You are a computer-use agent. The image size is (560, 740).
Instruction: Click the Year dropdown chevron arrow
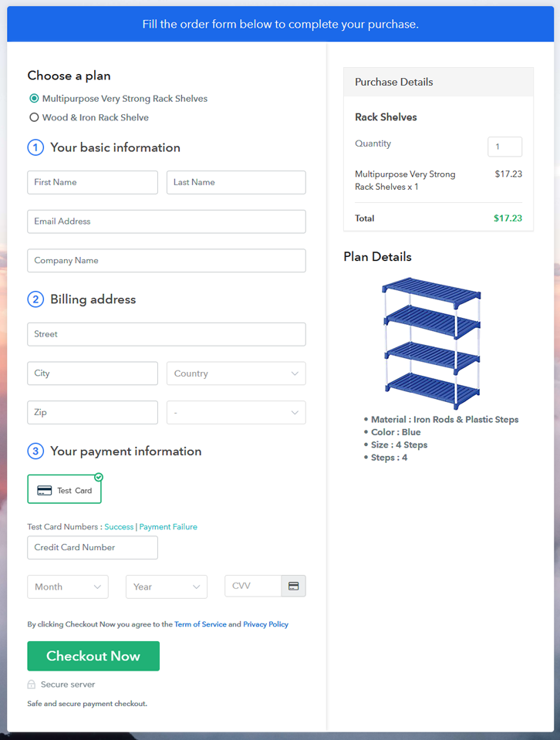click(196, 586)
